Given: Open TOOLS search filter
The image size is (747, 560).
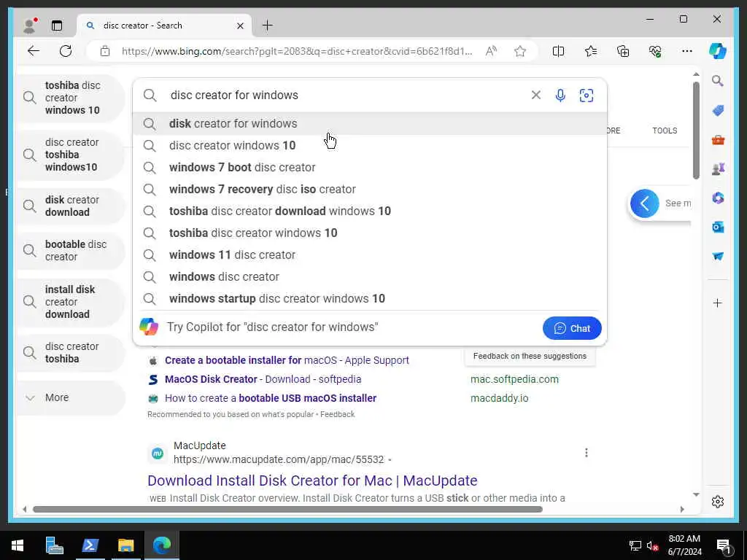Looking at the screenshot, I should tap(665, 131).
